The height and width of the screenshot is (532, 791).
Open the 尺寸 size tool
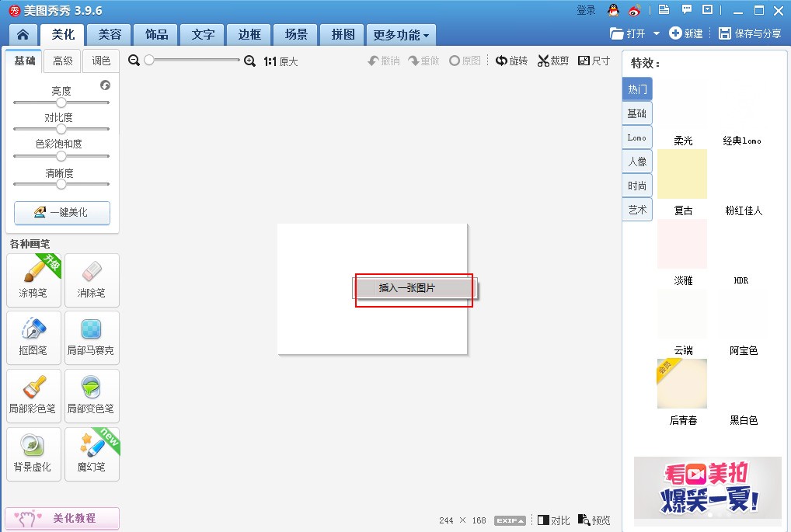click(x=594, y=61)
